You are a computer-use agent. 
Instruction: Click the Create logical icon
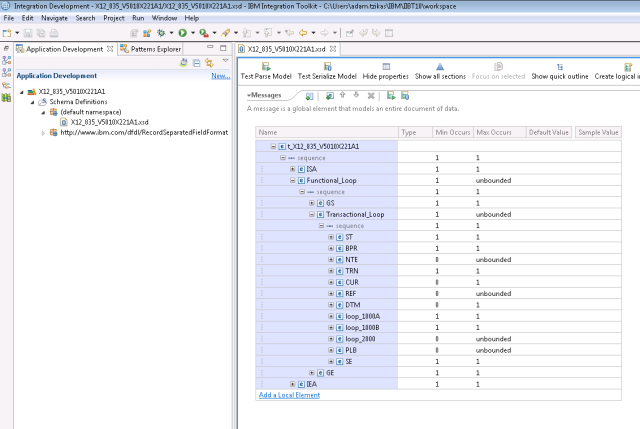pyautogui.click(x=628, y=67)
